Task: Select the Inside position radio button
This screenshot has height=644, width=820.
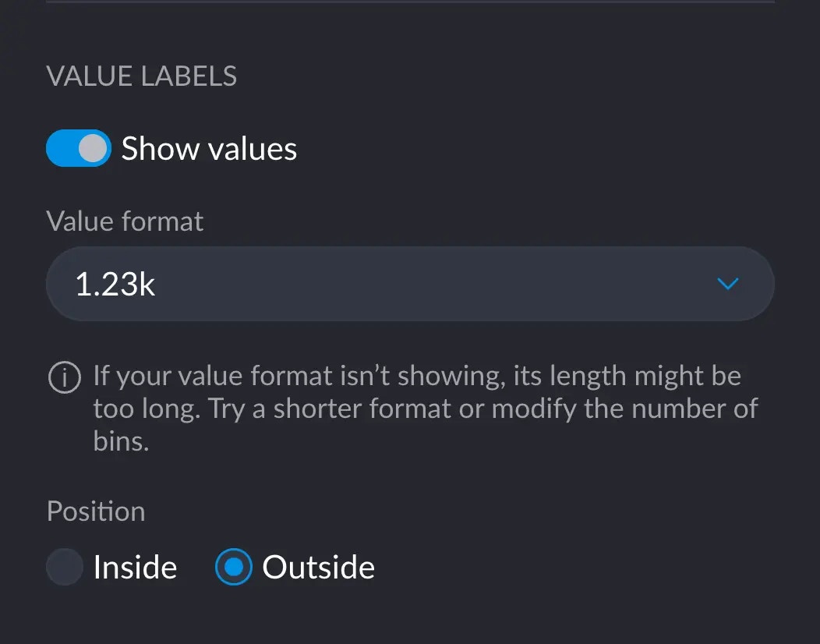Action: (x=64, y=567)
